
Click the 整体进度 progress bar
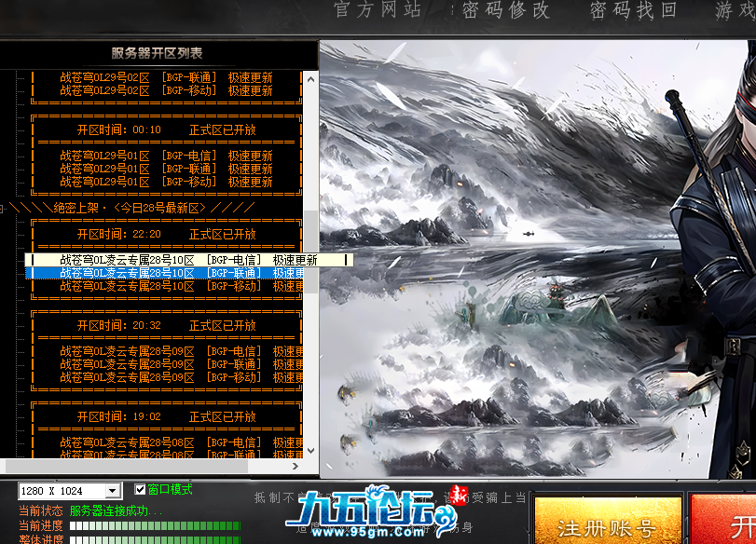pos(155,540)
